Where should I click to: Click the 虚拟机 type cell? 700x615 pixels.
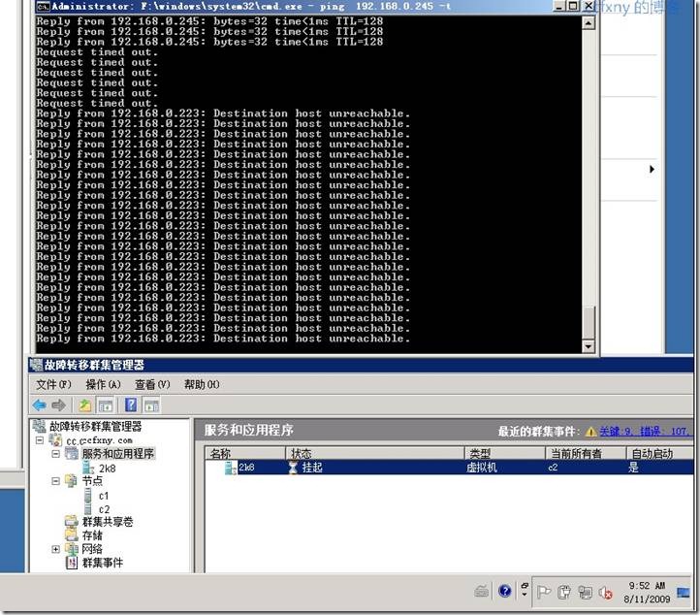[482, 468]
